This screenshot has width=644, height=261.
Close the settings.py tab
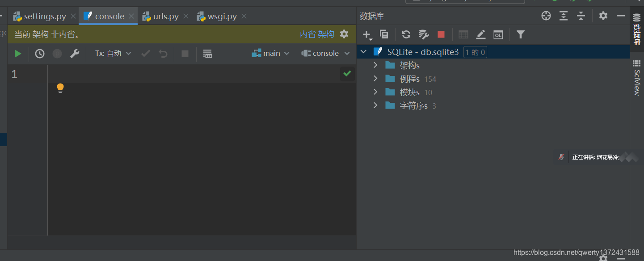[x=73, y=17]
